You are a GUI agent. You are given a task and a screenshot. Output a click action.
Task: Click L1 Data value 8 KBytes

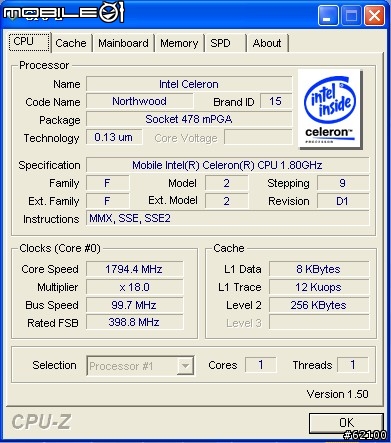click(x=319, y=269)
